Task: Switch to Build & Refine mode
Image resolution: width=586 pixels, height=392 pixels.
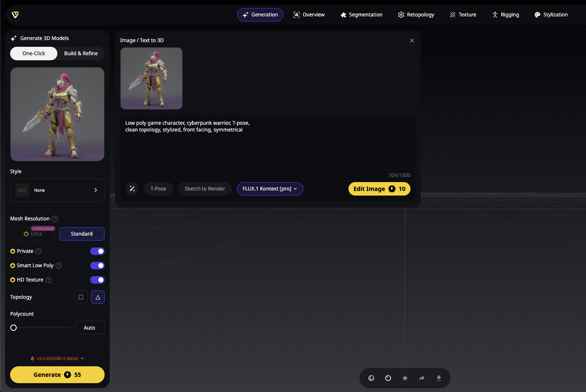Action: click(81, 54)
